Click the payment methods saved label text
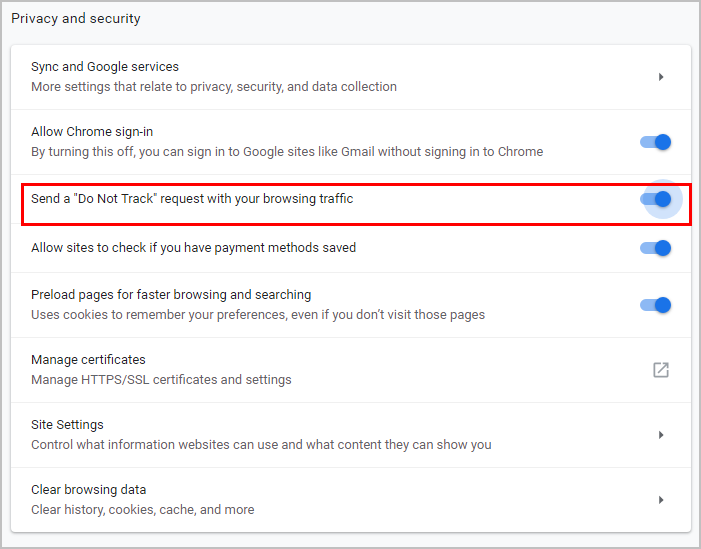This screenshot has height=549, width=701. [x=193, y=248]
